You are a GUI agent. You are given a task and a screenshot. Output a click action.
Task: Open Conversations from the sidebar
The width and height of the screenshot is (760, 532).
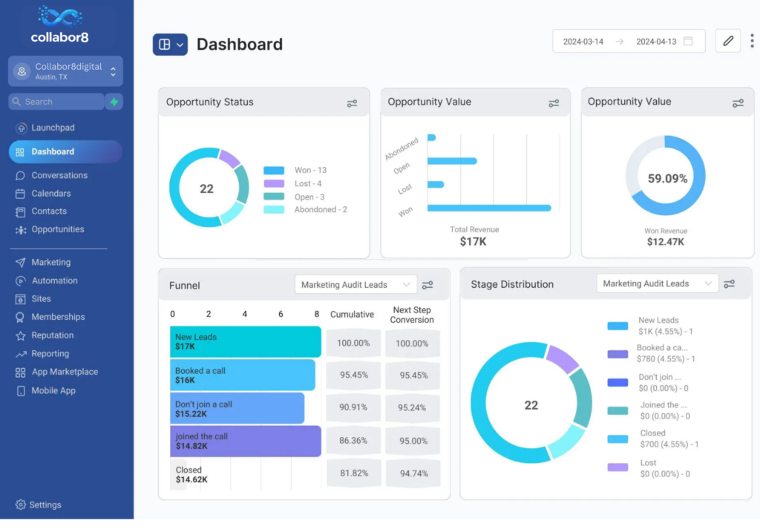coord(59,175)
